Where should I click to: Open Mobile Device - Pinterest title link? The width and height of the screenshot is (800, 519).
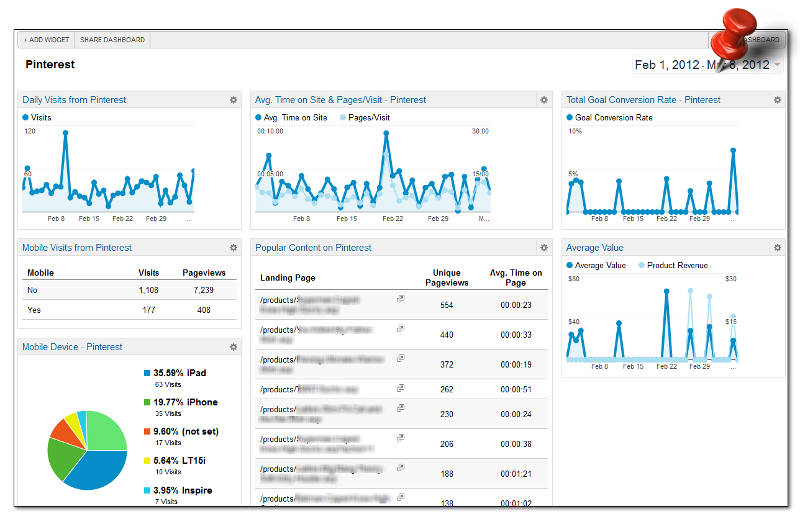tap(72, 347)
